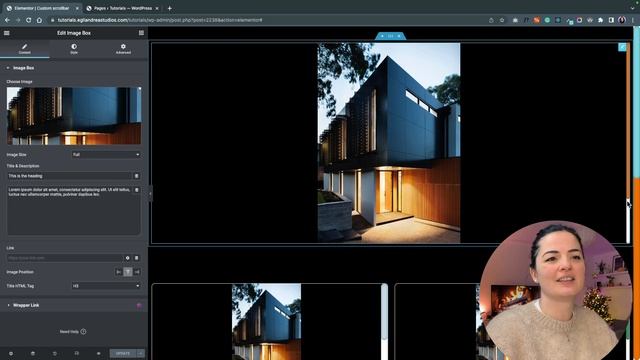Click the share page icon

tap(491, 20)
